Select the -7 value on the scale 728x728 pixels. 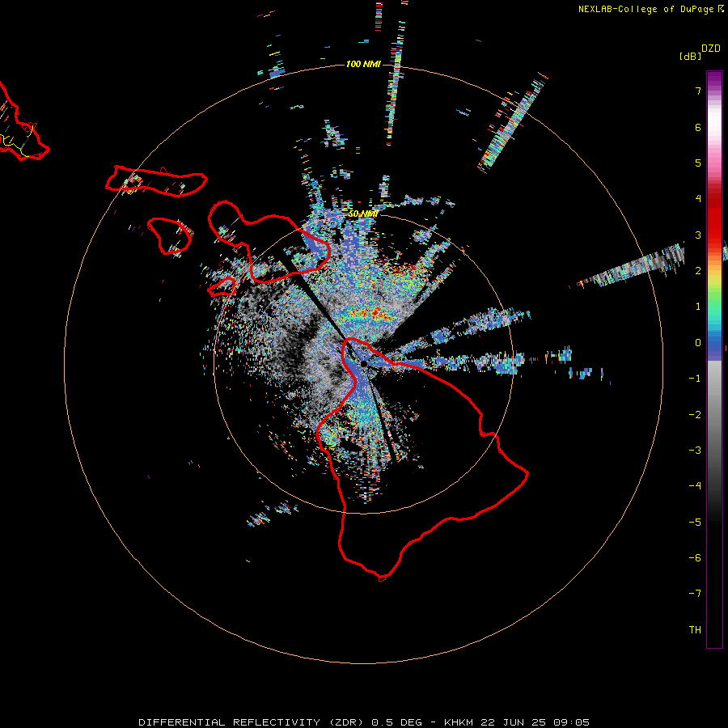pos(695,594)
